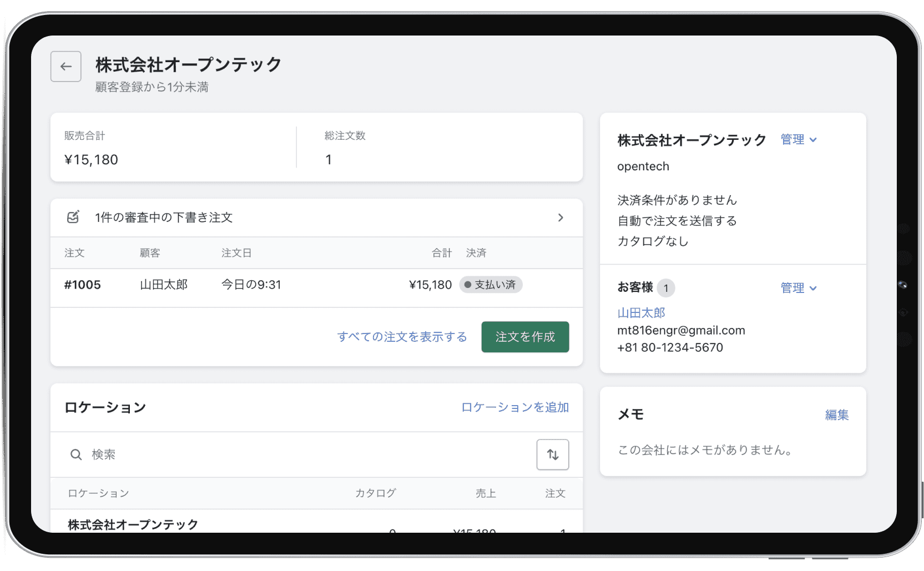The width and height of the screenshot is (924, 571).
Task: Click the 売上 column header
Action: 486,493
